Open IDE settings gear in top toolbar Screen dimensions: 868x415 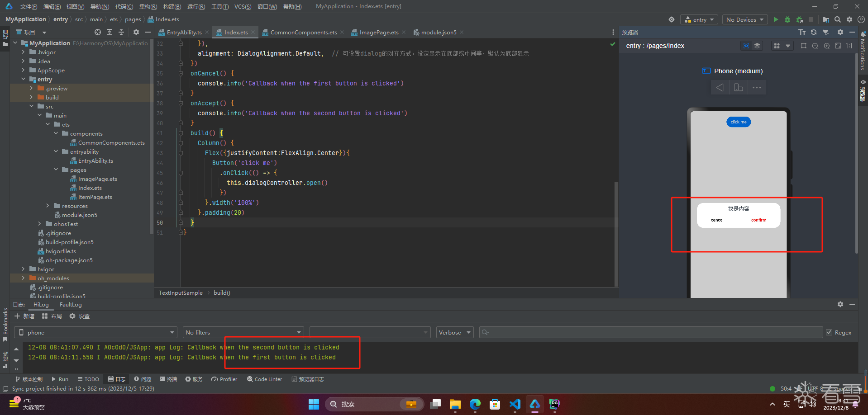(849, 19)
